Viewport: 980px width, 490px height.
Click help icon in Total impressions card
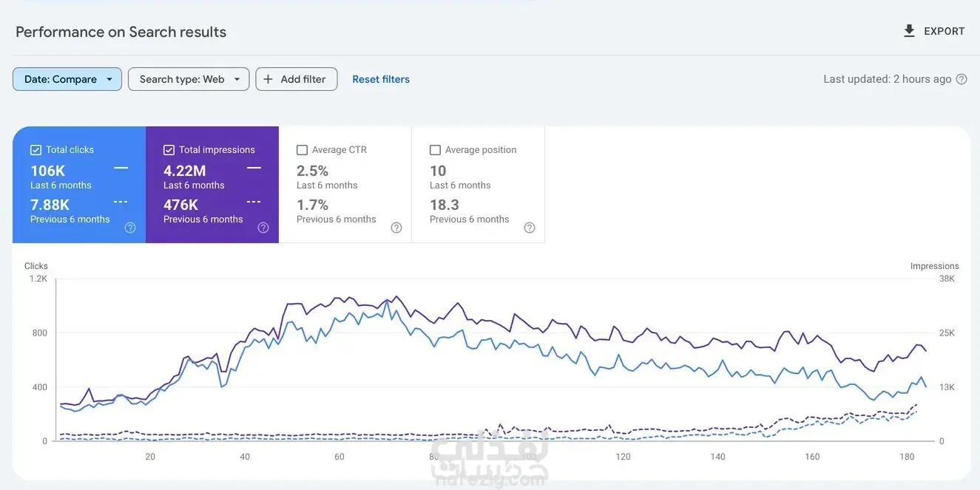pos(263,228)
